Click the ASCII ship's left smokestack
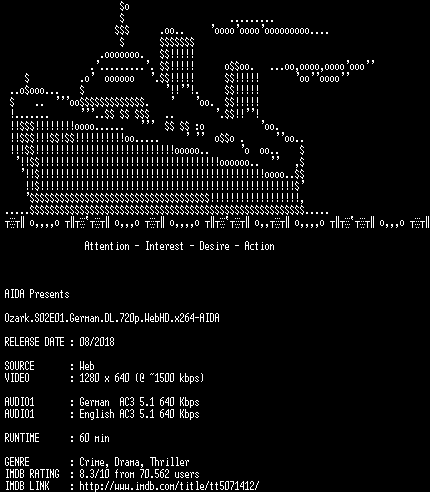Image resolution: width=430 pixels, height=492 pixels. pyautogui.click(x=177, y=60)
